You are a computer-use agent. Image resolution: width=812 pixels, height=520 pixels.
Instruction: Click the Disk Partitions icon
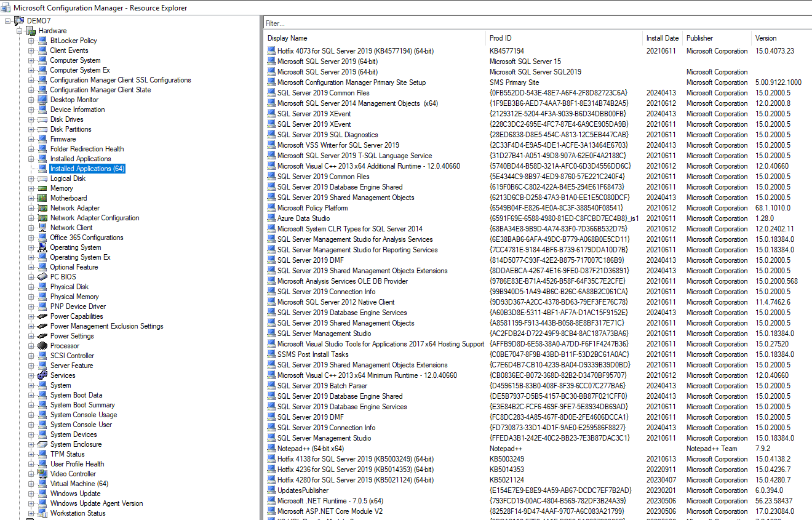42,129
